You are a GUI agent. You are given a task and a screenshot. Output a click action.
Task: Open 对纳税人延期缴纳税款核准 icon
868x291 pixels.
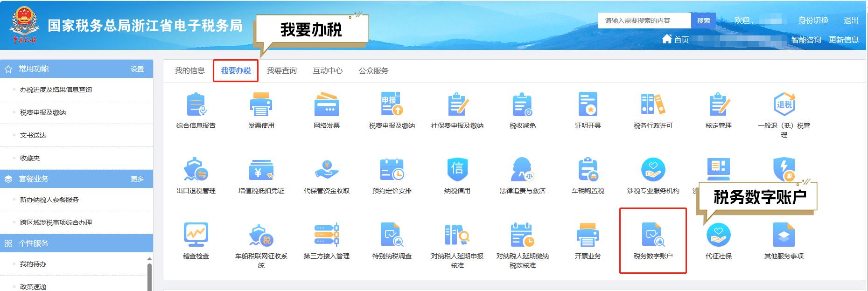[523, 235]
